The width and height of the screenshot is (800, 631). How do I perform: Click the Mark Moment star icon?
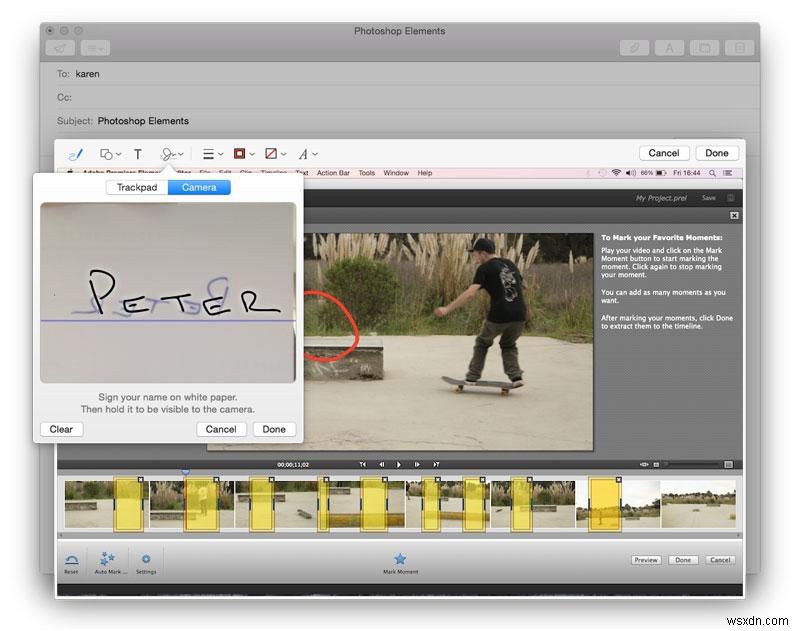pos(400,560)
